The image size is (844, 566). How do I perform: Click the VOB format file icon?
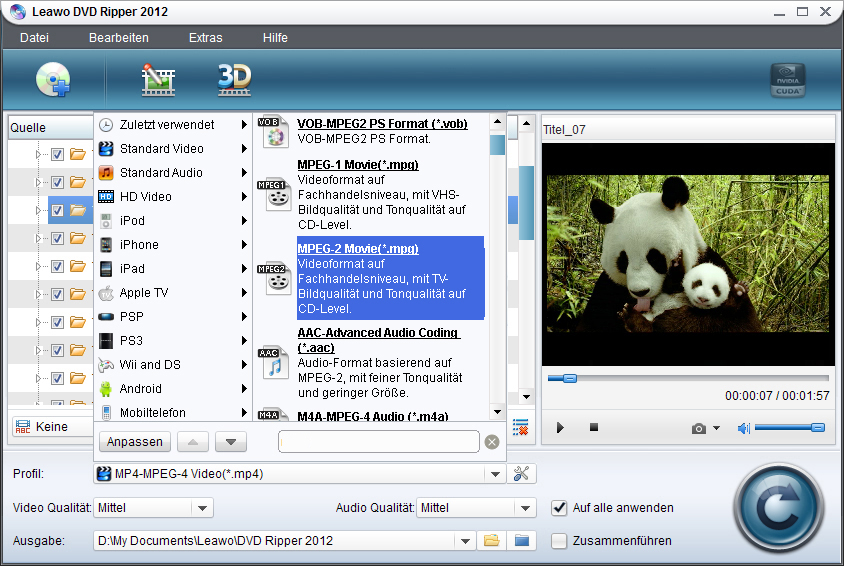(273, 132)
